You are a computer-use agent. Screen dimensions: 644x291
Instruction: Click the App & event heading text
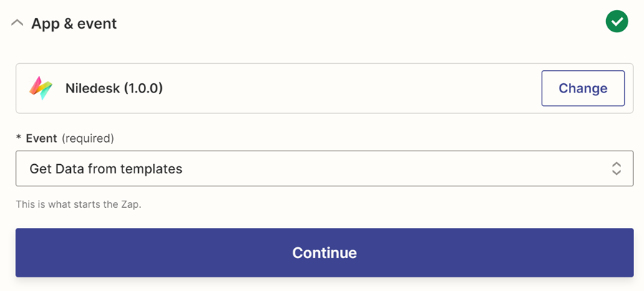(74, 24)
